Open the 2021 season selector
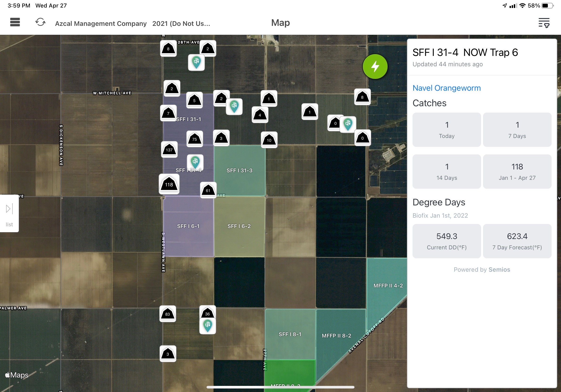Image resolution: width=561 pixels, height=392 pixels. click(x=181, y=24)
